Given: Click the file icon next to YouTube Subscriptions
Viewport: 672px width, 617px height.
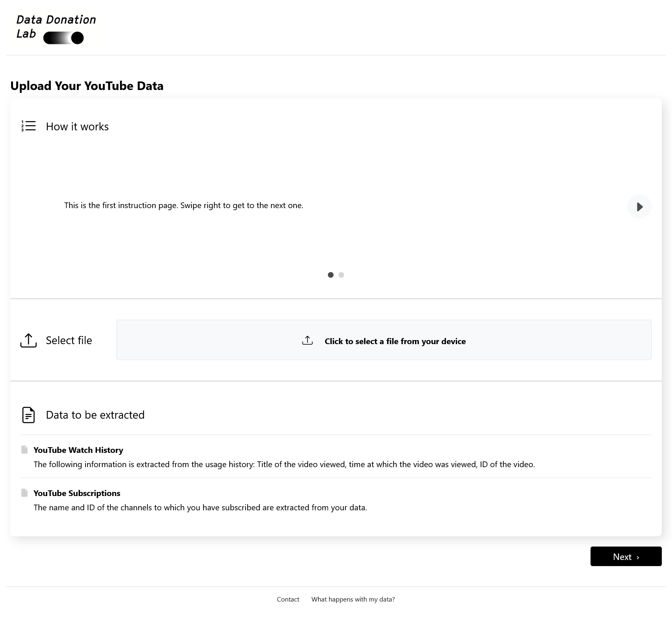Looking at the screenshot, I should 24,492.
